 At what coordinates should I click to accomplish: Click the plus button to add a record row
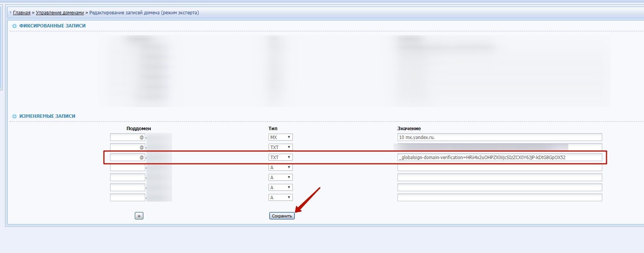pyautogui.click(x=139, y=216)
